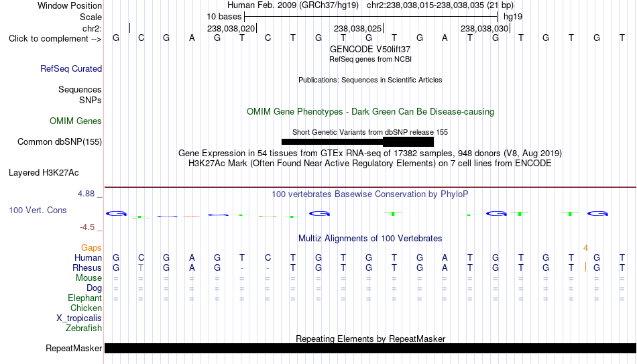The image size is (637, 364).
Task: Click Repeating Elements by RepeatMasker title
Action: [371, 339]
